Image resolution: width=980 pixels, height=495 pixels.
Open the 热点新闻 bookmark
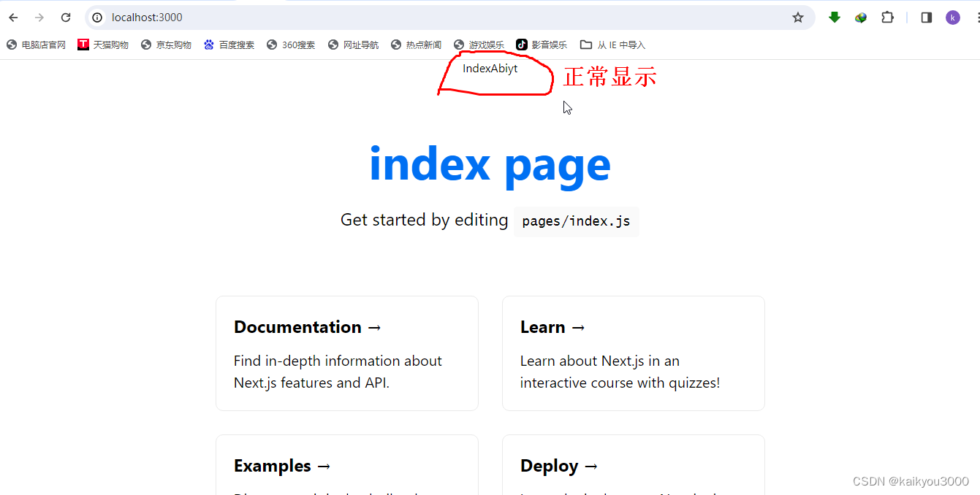point(416,44)
